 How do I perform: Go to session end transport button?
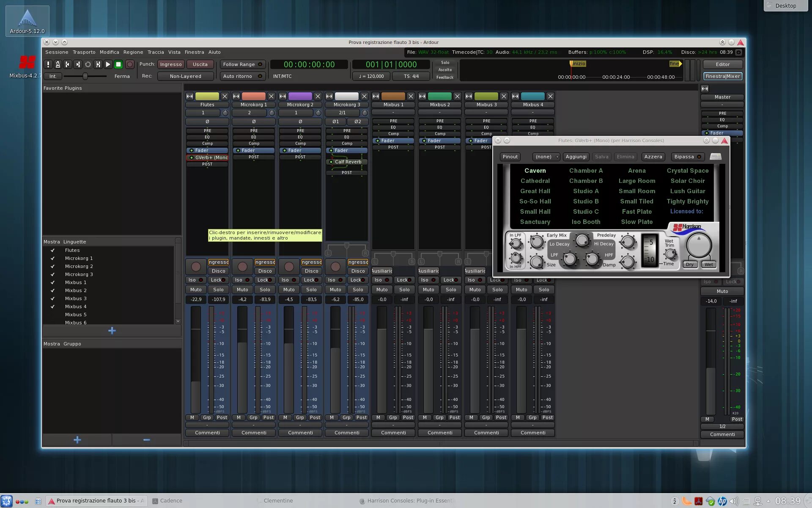click(x=78, y=64)
